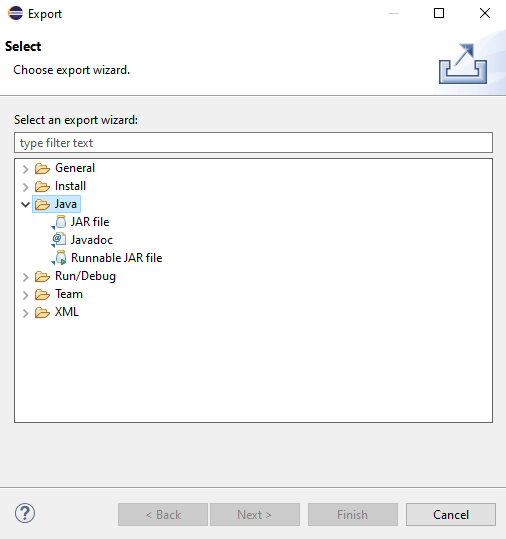The image size is (506, 539).
Task: Click the Runnable JAR file icon
Action: [59, 258]
